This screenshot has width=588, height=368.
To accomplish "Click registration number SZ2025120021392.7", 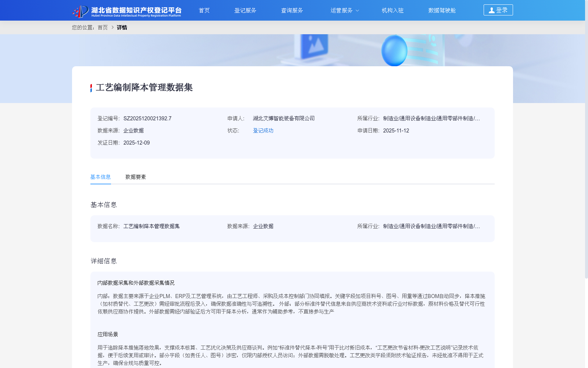I will click(x=147, y=118).
